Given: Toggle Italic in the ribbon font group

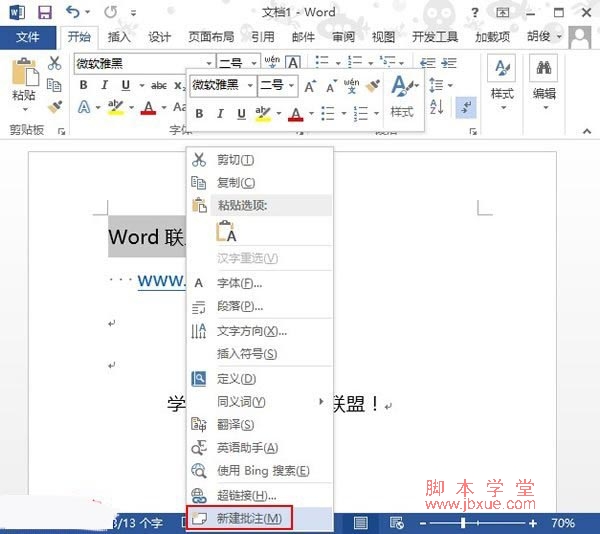Looking at the screenshot, I should pyautogui.click(x=104, y=85).
